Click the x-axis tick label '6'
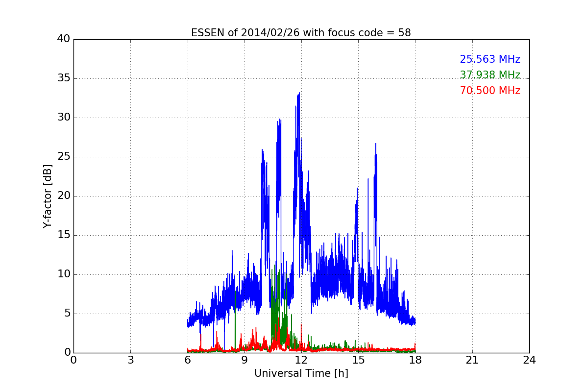 188,360
